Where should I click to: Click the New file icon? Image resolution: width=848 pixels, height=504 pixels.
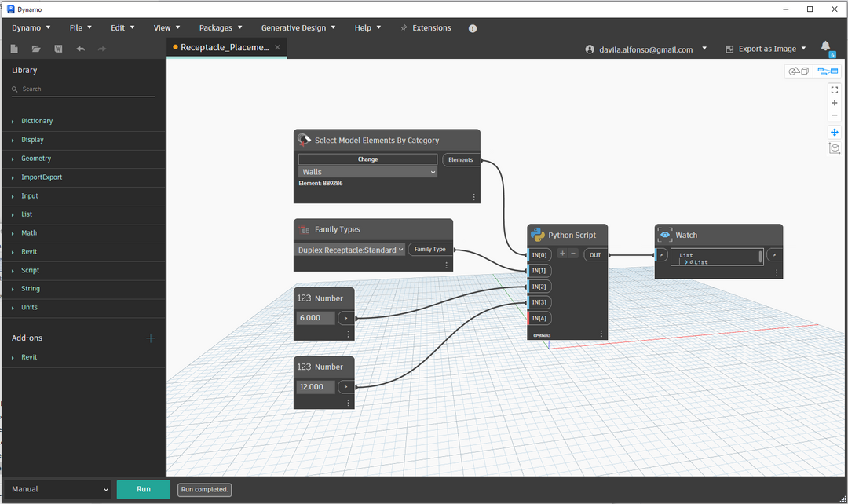(15, 49)
